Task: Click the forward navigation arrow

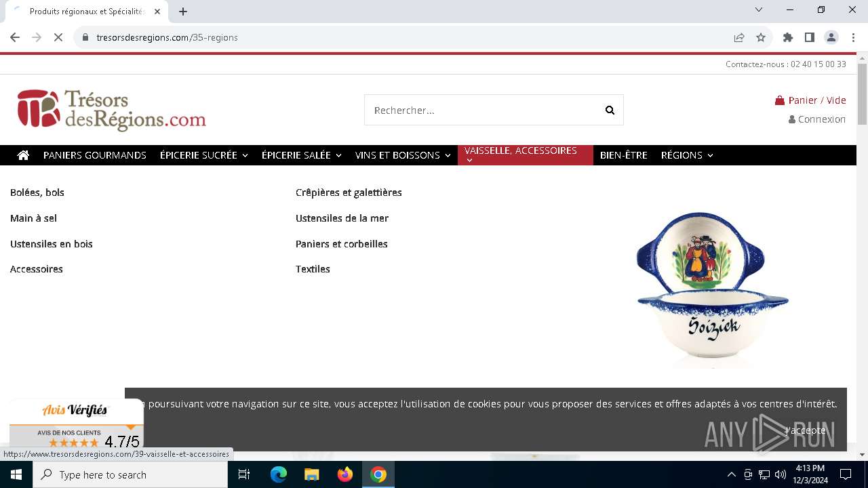Action: [x=37, y=37]
